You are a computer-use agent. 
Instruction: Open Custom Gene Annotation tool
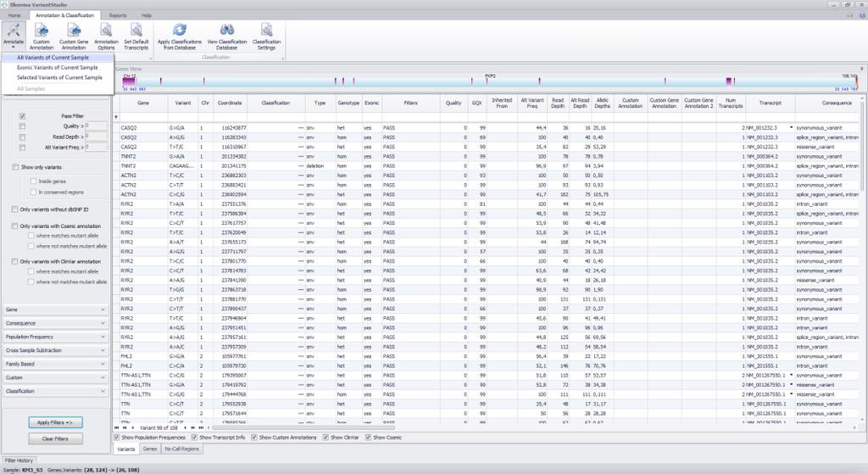[74, 36]
